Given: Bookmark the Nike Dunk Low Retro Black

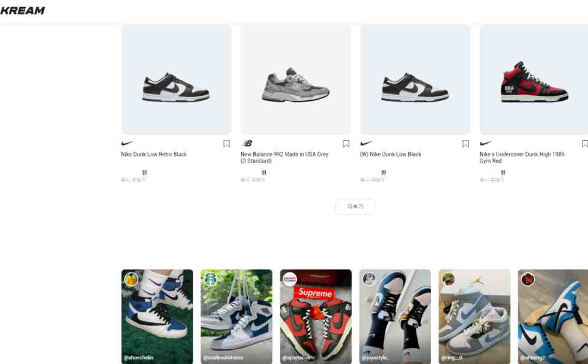Looking at the screenshot, I should [x=226, y=144].
